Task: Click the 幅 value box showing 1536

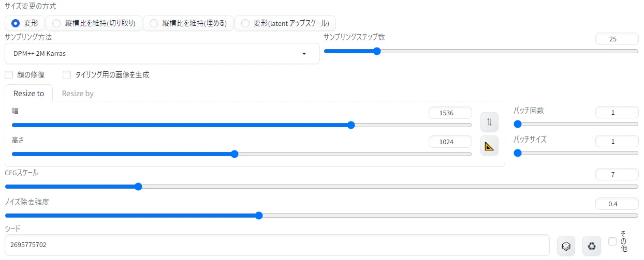Action: 450,113
